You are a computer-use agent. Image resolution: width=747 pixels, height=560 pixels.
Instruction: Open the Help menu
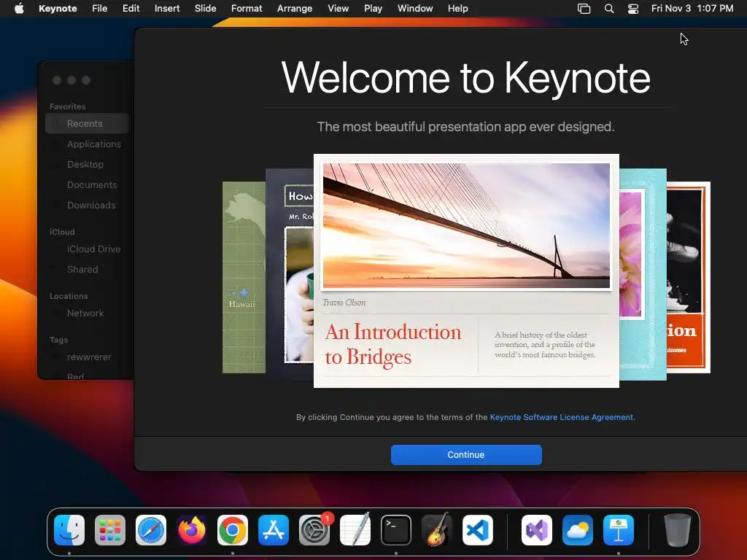458,9
